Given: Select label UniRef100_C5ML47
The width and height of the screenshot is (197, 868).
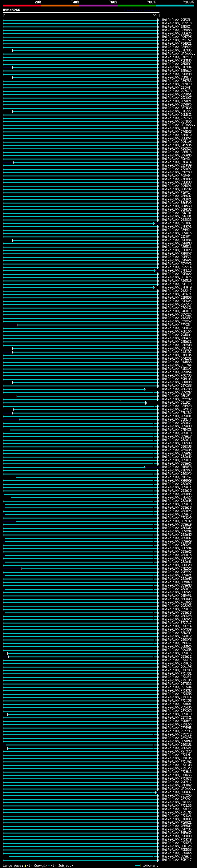Looking at the screenshot, I should tap(177, 419).
